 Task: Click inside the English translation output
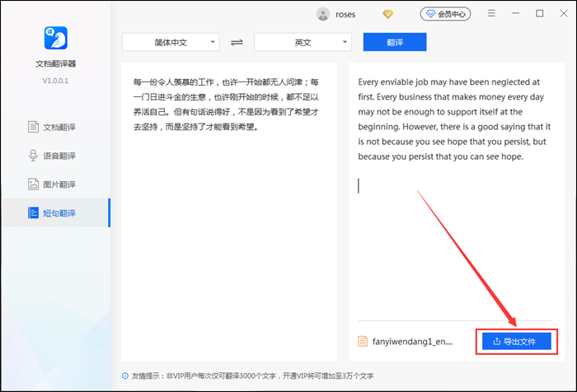[x=457, y=191]
